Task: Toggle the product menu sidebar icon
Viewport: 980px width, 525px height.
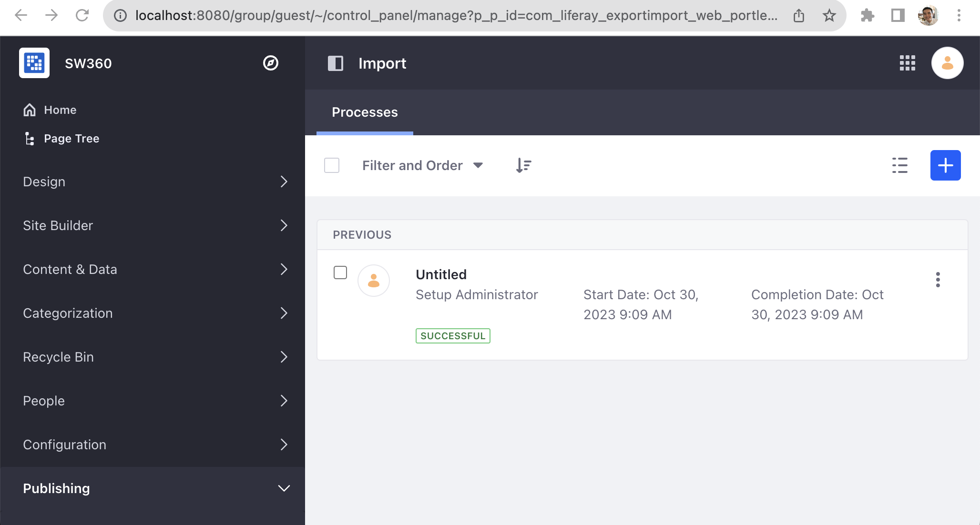Action: (336, 63)
